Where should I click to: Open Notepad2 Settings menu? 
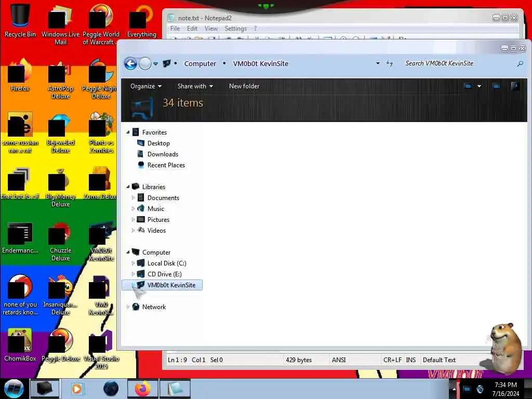coord(235,29)
